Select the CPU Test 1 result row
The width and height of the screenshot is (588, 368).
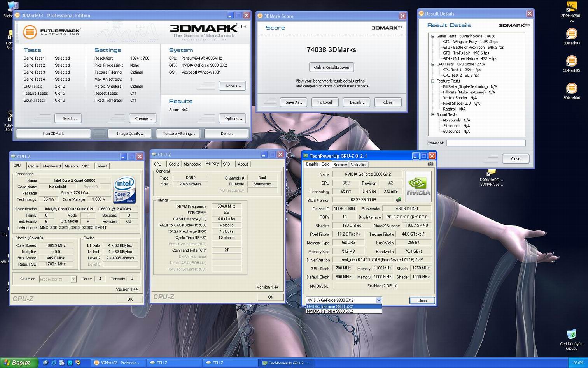(x=462, y=70)
